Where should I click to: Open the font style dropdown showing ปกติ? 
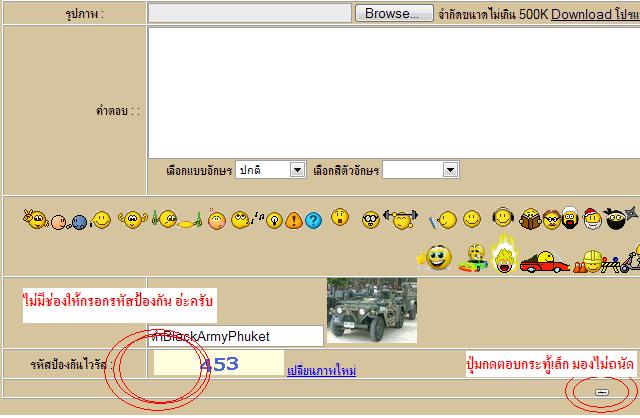270,170
